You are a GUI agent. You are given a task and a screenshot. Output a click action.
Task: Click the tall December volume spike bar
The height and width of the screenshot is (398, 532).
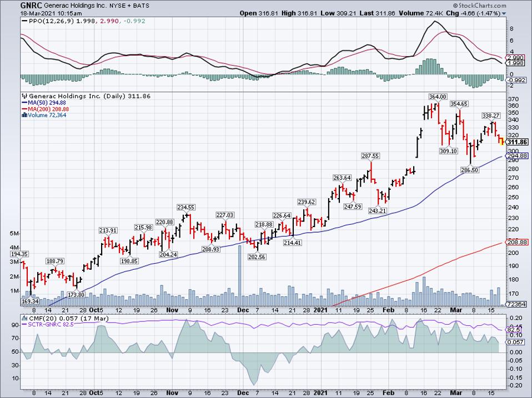coord(239,276)
